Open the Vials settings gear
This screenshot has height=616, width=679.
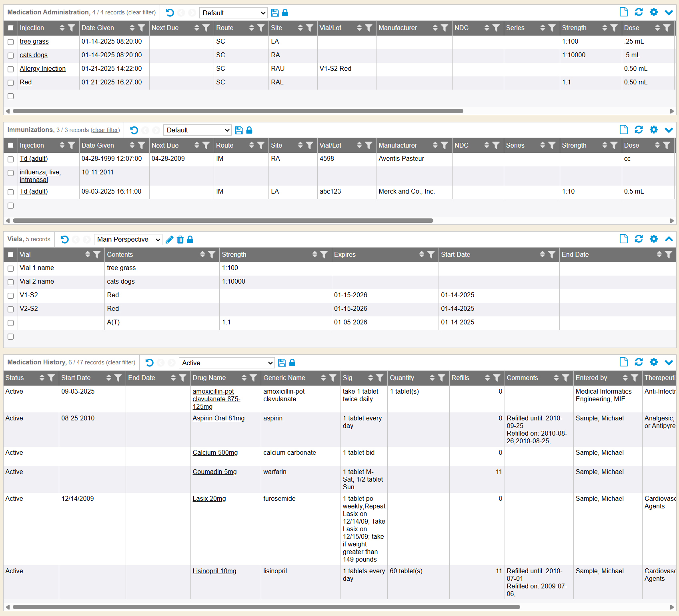tap(654, 239)
